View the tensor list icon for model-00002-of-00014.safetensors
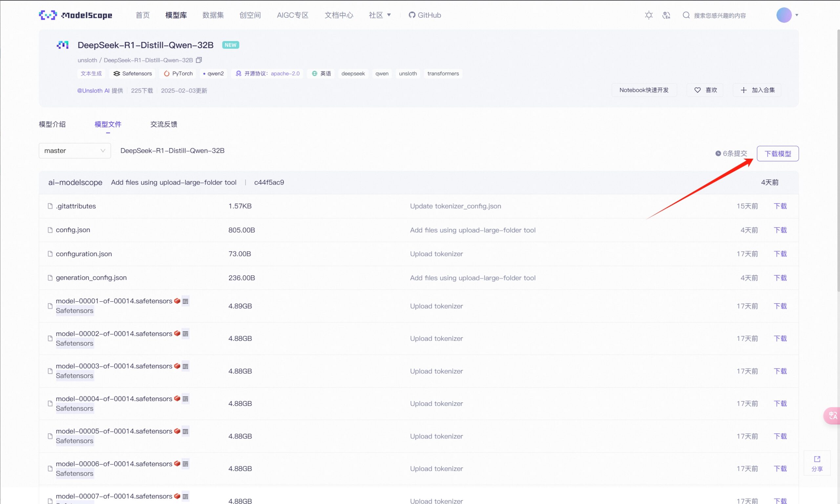Screen dimensions: 840x504 tap(185, 334)
